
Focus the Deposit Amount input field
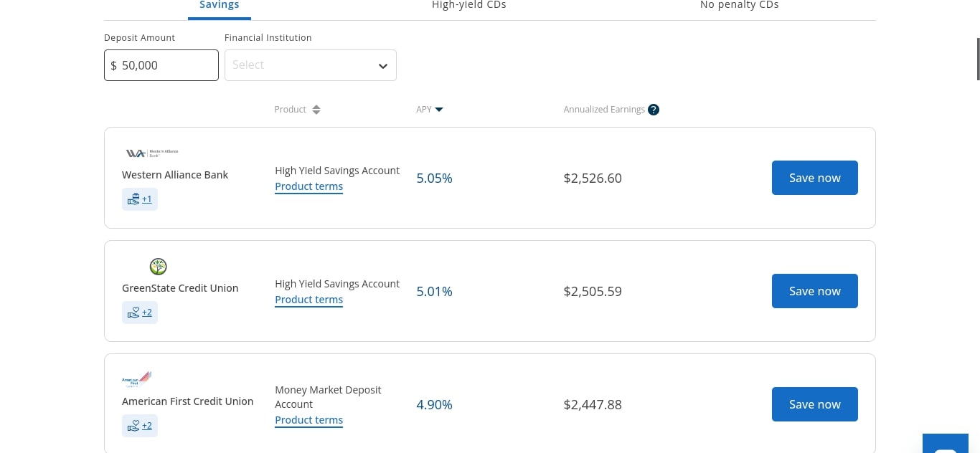tap(161, 65)
